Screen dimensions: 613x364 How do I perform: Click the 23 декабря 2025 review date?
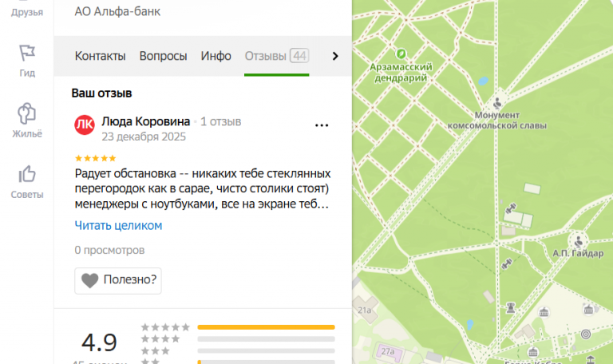click(144, 136)
